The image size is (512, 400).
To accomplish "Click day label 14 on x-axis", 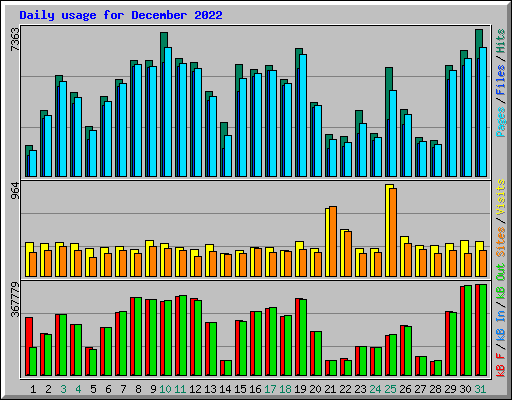I will coord(225,389).
